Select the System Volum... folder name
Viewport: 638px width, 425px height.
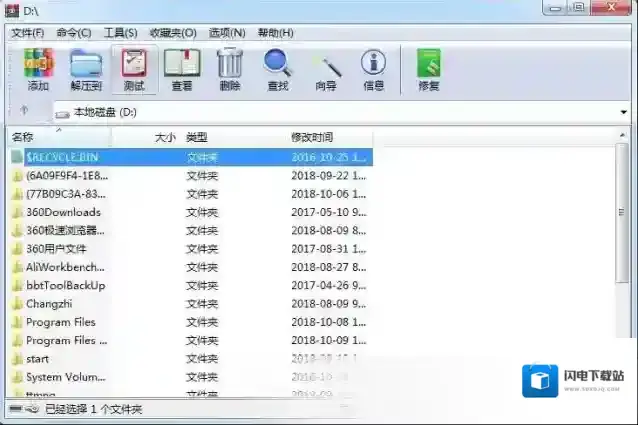(66, 377)
